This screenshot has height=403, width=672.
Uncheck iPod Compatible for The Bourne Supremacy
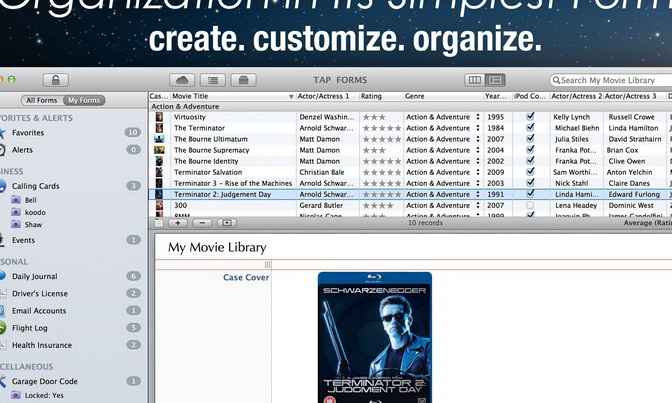pos(530,150)
